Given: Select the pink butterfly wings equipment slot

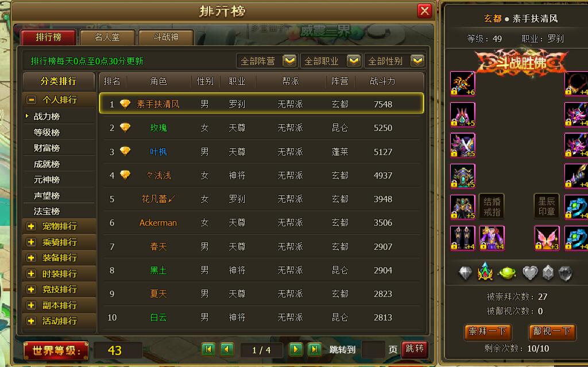Looking at the screenshot, I should pyautogui.click(x=547, y=238).
